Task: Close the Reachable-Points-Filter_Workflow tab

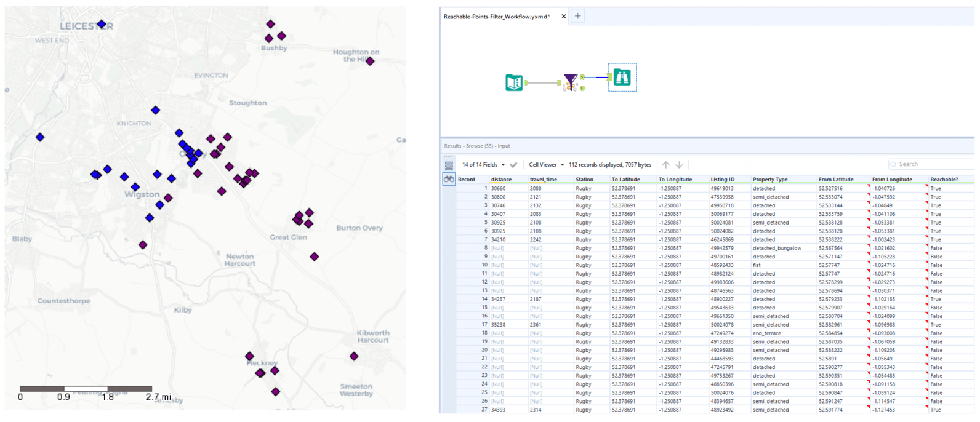Action: tap(563, 17)
